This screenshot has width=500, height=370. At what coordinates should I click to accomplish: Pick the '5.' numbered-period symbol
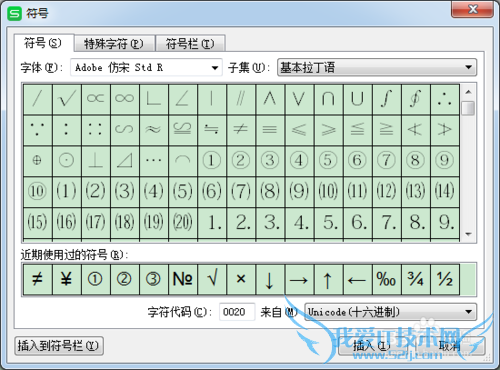pyautogui.click(x=328, y=222)
